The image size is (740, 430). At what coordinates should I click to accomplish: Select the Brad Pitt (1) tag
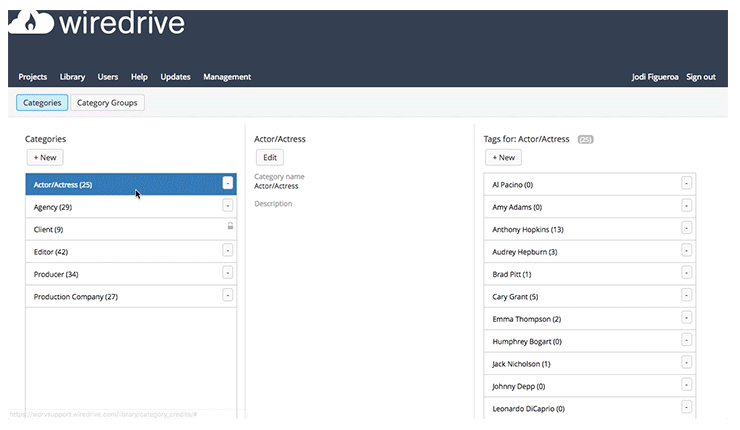click(590, 274)
